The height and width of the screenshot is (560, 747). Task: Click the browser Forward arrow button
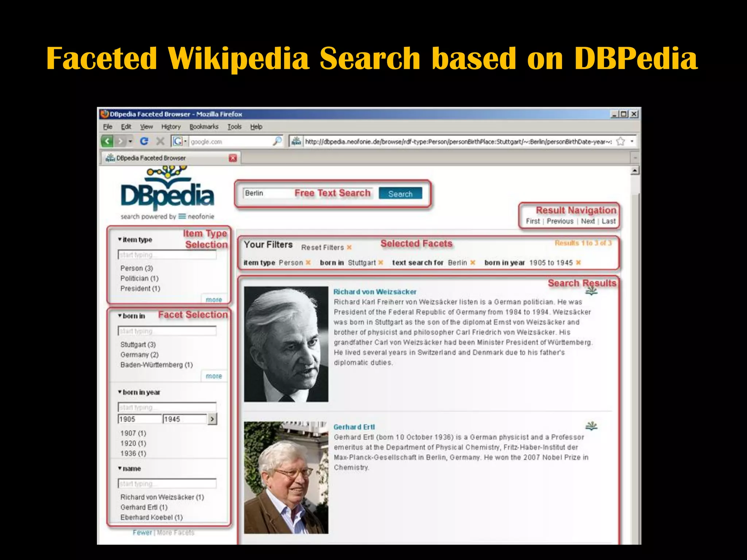coord(120,141)
